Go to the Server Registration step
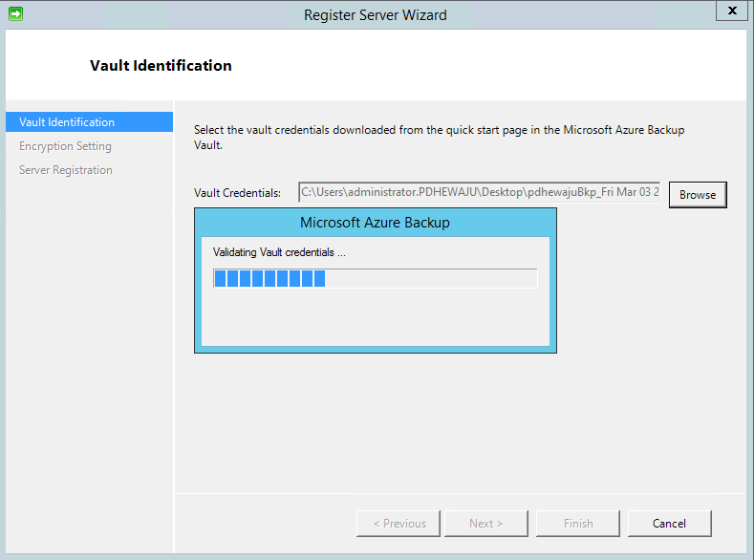 coord(66,170)
